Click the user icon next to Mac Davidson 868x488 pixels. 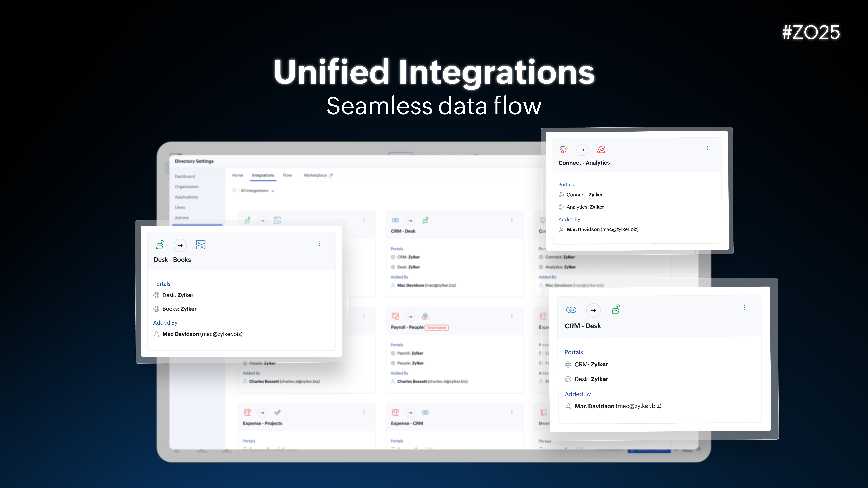156,334
